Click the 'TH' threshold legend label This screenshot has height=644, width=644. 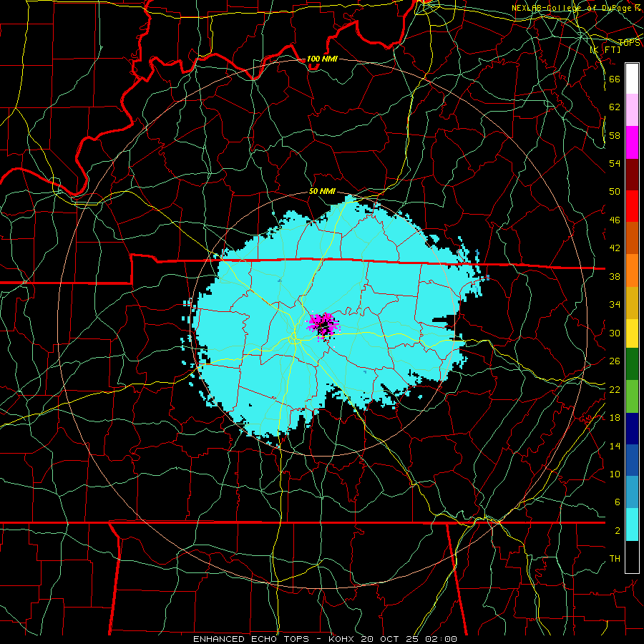pos(615,559)
